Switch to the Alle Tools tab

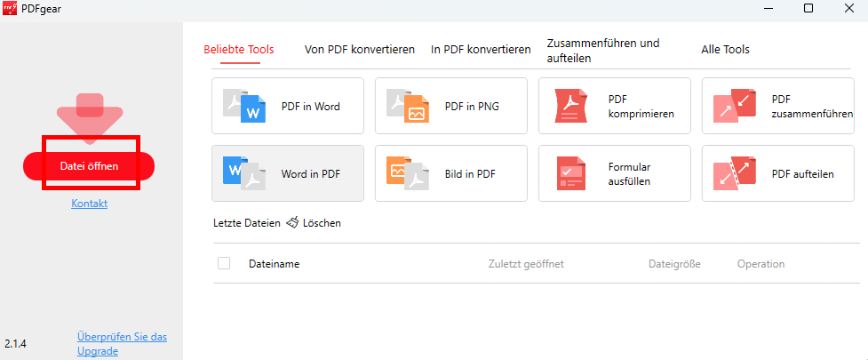[x=725, y=50]
